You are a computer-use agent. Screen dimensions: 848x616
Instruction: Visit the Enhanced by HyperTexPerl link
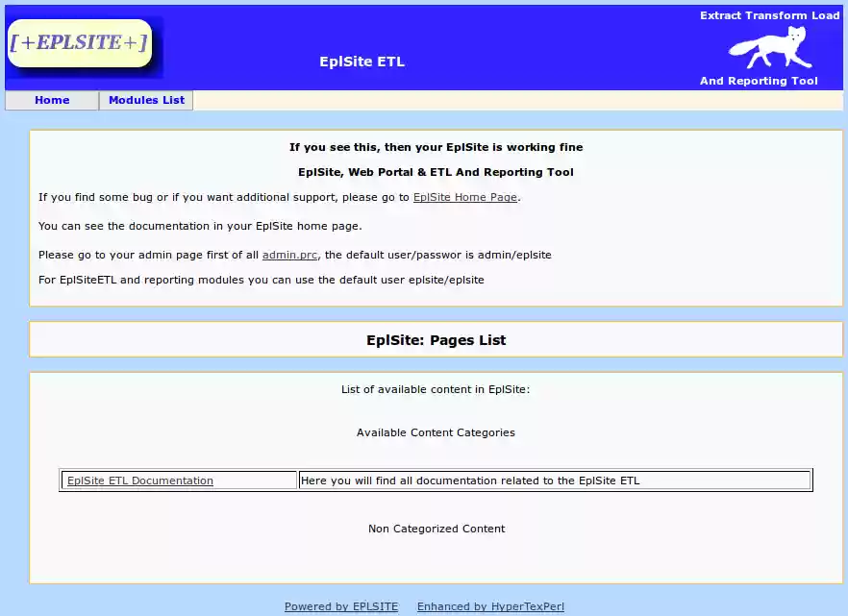(x=489, y=606)
